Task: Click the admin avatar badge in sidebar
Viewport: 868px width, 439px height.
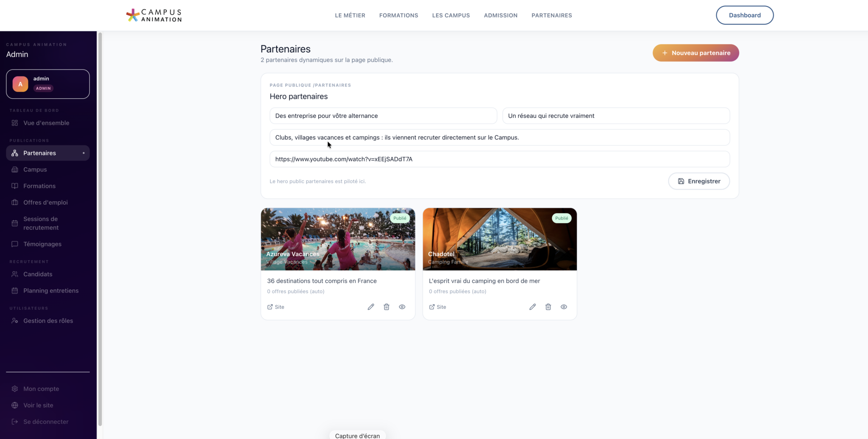Action: point(20,84)
